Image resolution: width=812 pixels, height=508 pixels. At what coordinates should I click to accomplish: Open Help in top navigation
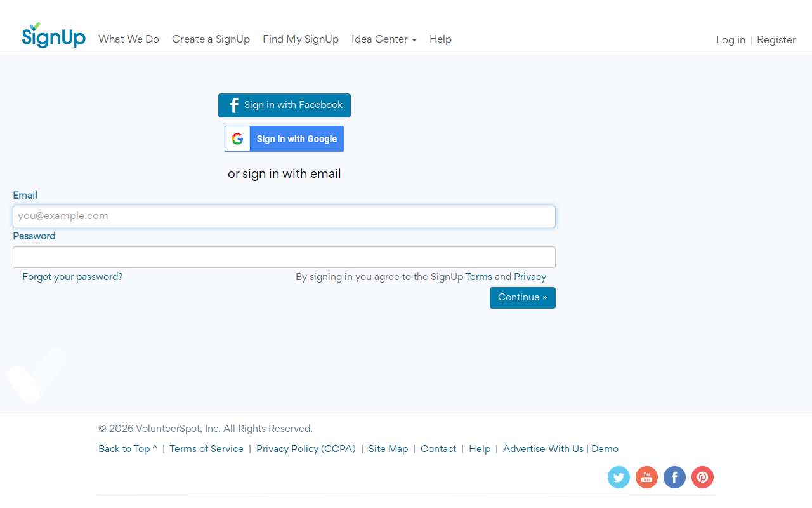click(x=440, y=39)
